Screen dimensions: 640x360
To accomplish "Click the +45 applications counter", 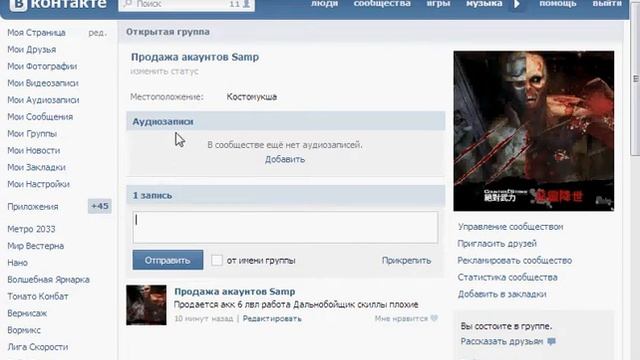I will (100, 206).
